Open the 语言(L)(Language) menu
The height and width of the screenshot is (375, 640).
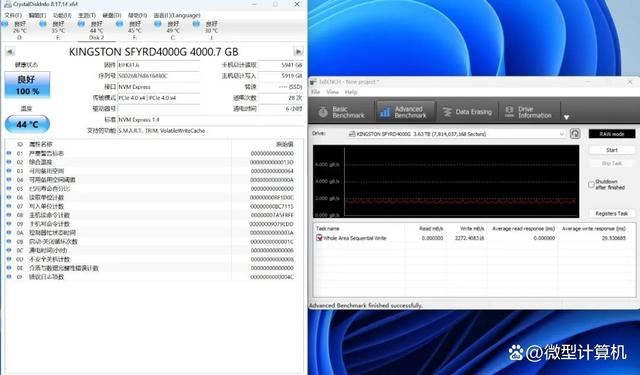click(x=177, y=15)
